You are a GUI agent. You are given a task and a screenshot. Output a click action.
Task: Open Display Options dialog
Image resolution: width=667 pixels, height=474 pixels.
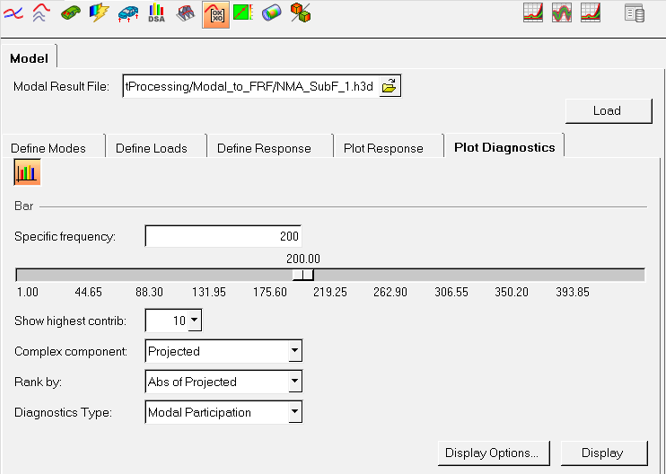pos(493,453)
